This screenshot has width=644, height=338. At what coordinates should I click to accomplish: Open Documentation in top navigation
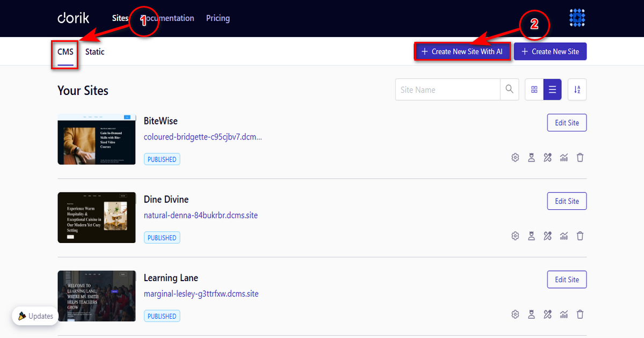(167, 18)
